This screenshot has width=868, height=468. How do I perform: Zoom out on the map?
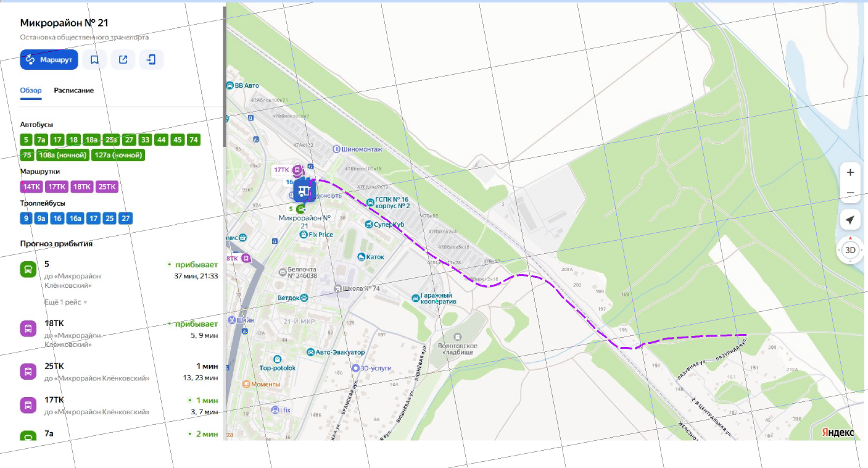[x=850, y=193]
